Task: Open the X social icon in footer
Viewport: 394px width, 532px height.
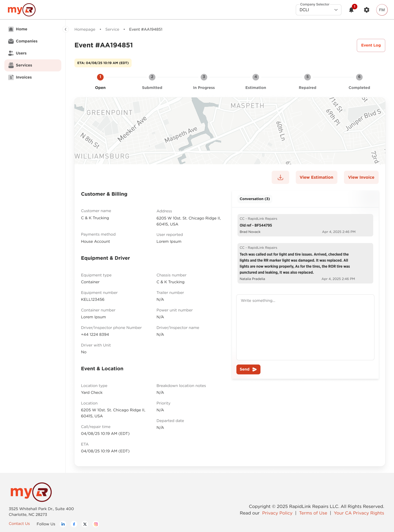Action: [x=85, y=524]
